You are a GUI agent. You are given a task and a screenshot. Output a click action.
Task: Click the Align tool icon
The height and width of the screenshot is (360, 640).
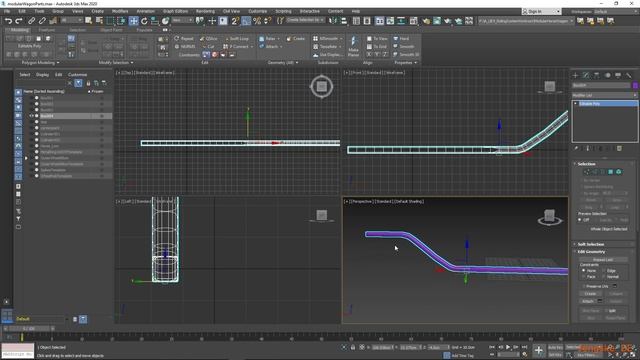pos(344,21)
